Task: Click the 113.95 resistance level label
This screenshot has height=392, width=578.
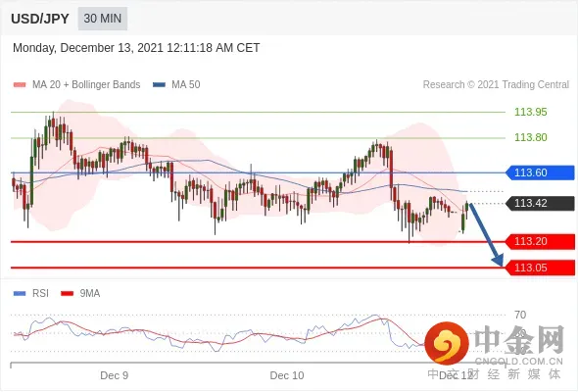Action: [x=530, y=112]
